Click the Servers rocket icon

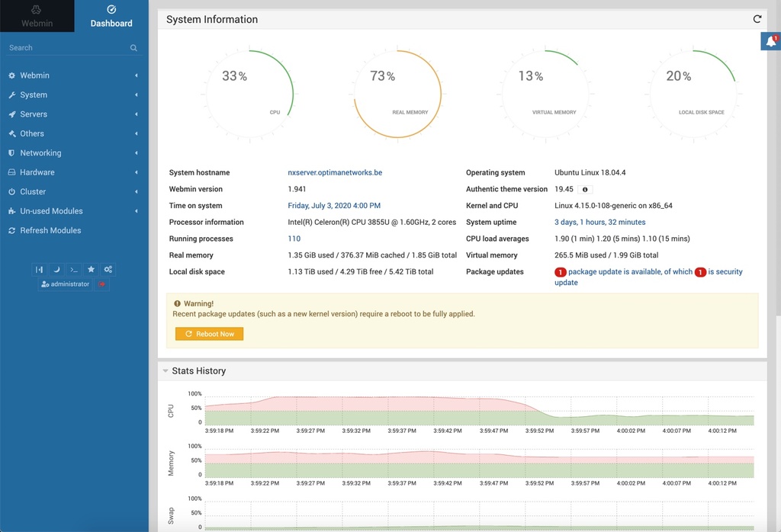click(11, 114)
